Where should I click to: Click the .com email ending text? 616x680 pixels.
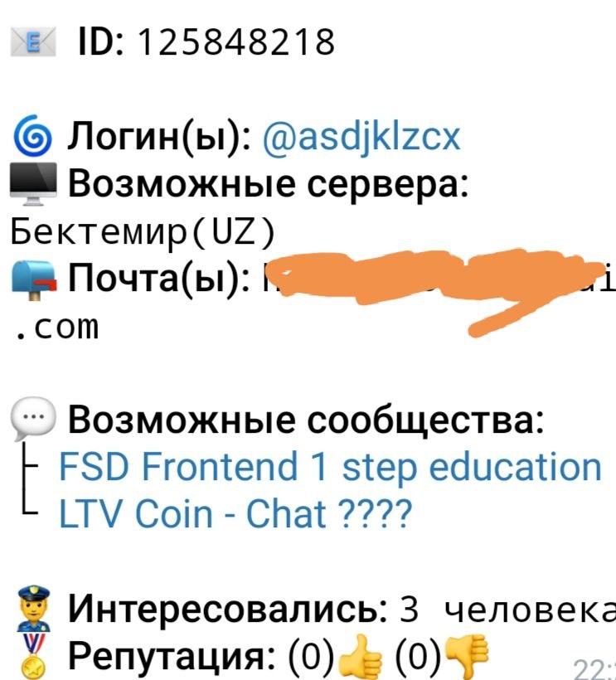[56, 327]
